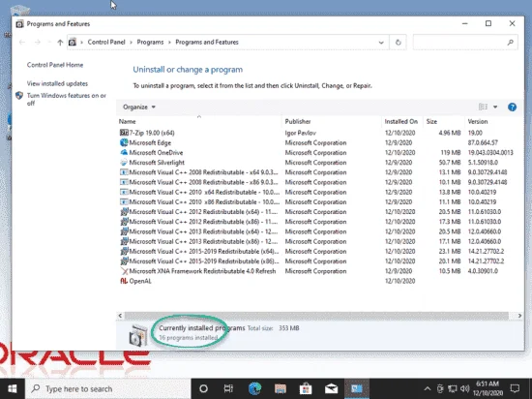Open Turn Windows features on or off
The height and width of the screenshot is (399, 532).
point(67,99)
